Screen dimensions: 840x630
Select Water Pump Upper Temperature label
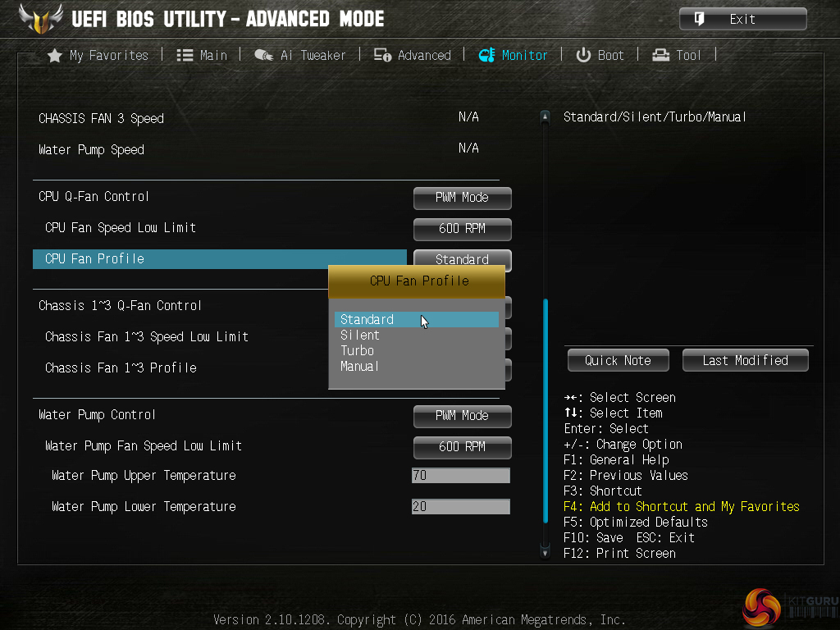(x=144, y=475)
